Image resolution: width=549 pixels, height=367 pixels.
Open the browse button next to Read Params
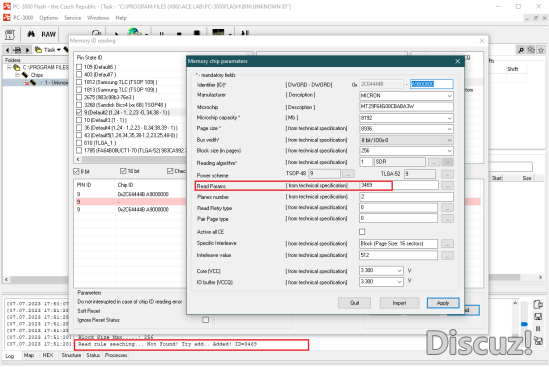pyautogui.click(x=447, y=186)
